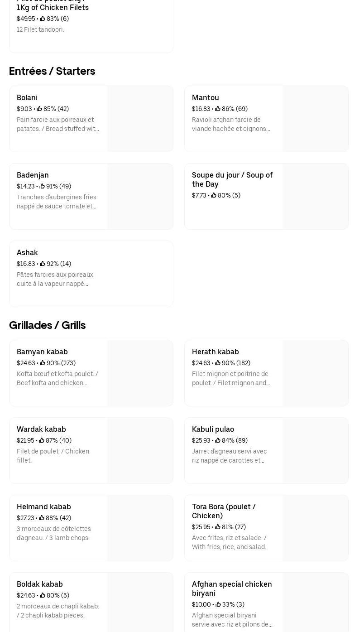Click the thumbs-up icon on Soup of the Day
The height and width of the screenshot is (632, 364).
(214, 196)
